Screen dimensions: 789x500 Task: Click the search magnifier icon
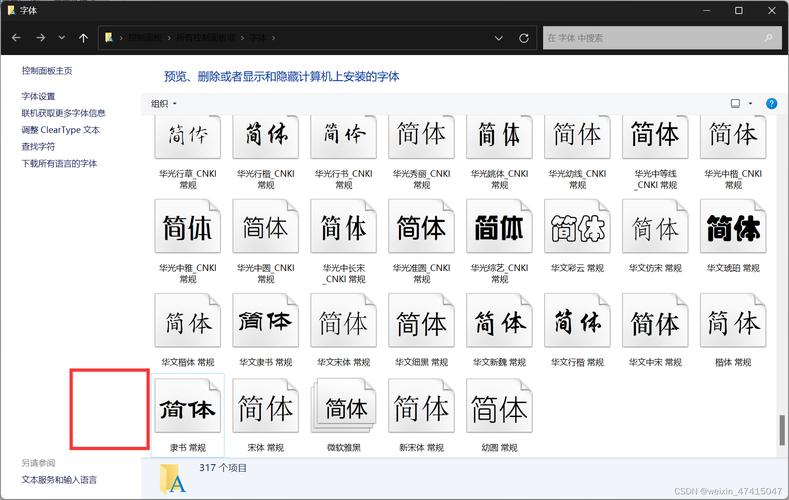[x=768, y=38]
